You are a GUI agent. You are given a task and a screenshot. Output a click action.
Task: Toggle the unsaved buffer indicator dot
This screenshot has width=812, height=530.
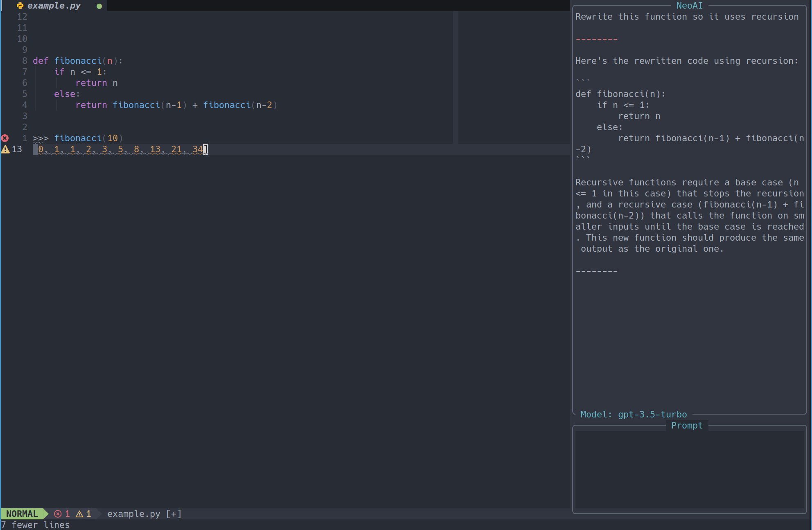[x=99, y=7]
